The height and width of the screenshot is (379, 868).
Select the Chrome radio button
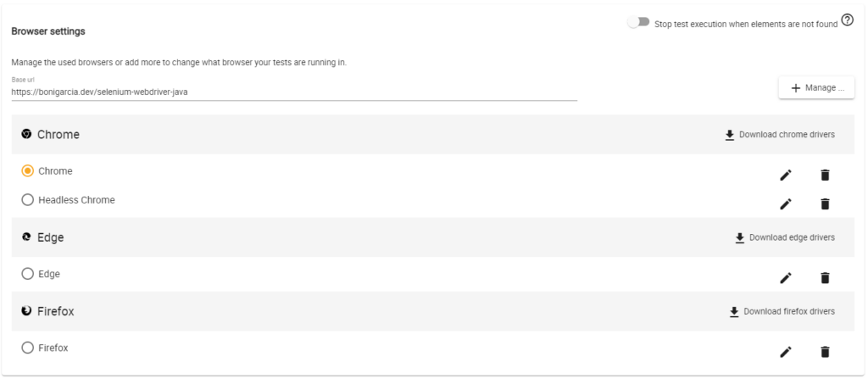pyautogui.click(x=28, y=171)
